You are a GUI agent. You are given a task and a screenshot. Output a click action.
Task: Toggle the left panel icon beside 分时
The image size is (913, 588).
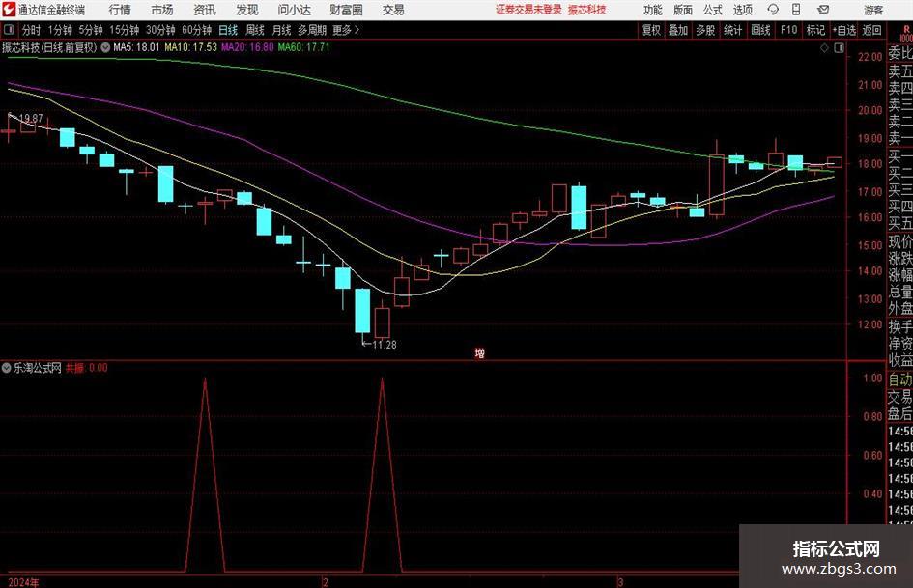point(9,30)
